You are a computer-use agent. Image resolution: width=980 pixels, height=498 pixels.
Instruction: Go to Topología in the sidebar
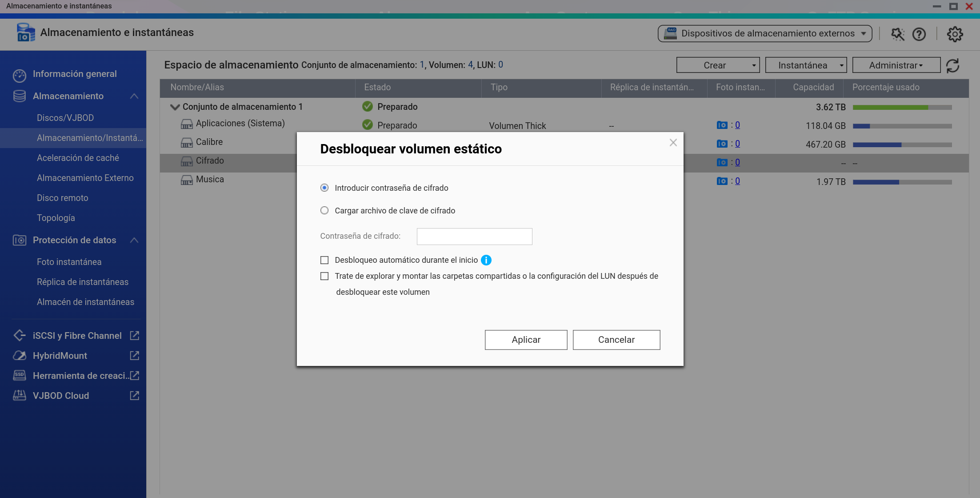(56, 218)
